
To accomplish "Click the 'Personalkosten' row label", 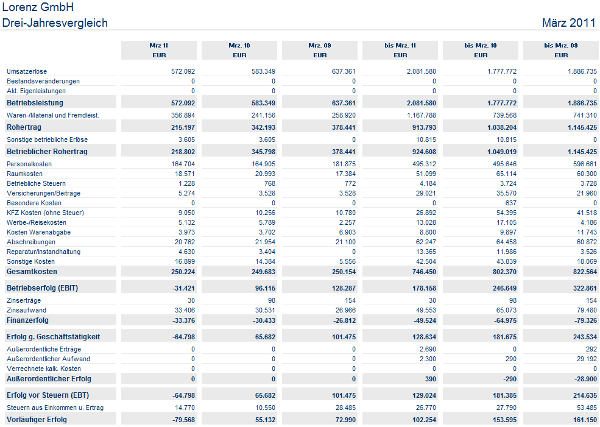I will (x=29, y=164).
